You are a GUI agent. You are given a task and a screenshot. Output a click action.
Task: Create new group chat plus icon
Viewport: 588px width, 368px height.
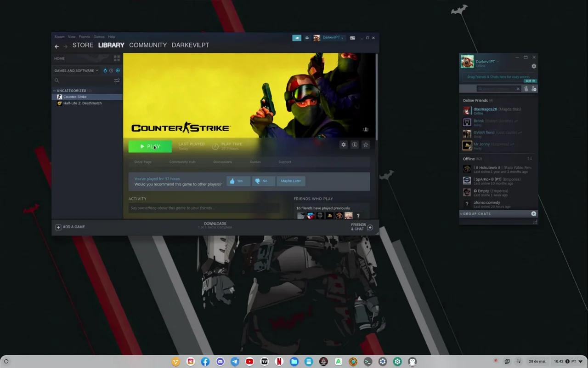[533, 214]
